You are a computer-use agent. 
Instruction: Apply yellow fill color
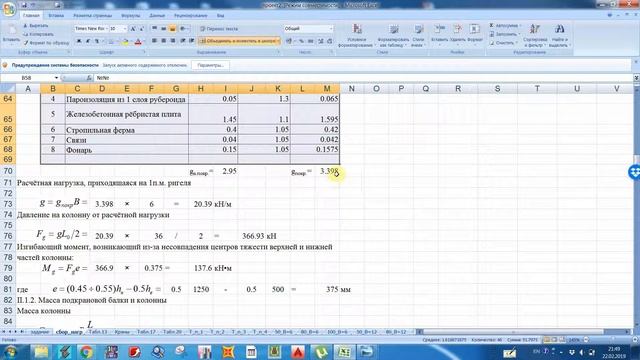pos(125,41)
